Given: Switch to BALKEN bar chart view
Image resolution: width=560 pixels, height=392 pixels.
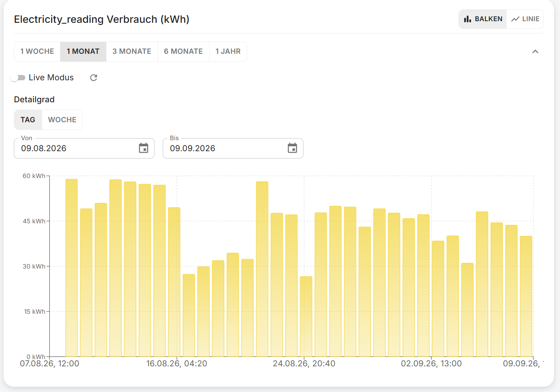Looking at the screenshot, I should pos(483,19).
